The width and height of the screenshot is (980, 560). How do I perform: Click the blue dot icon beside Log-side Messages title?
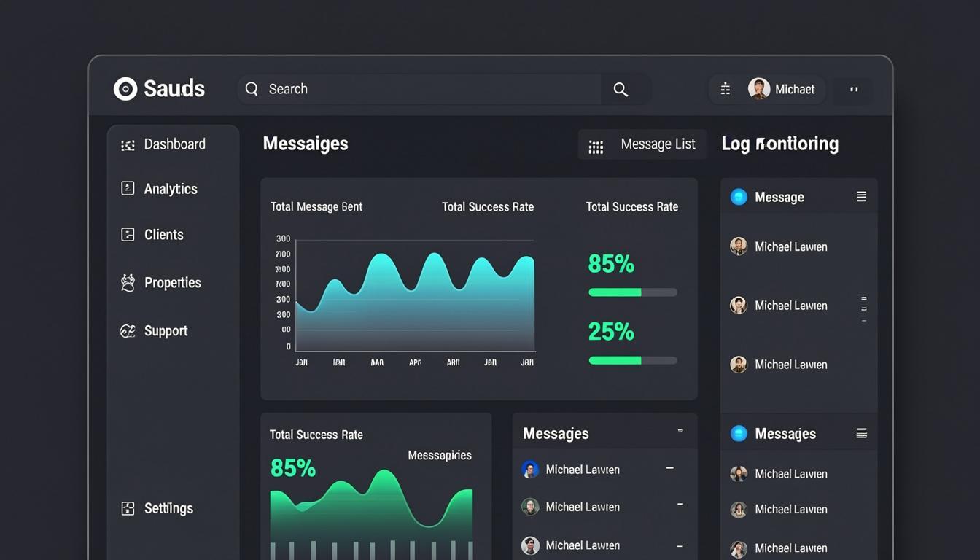click(x=739, y=434)
